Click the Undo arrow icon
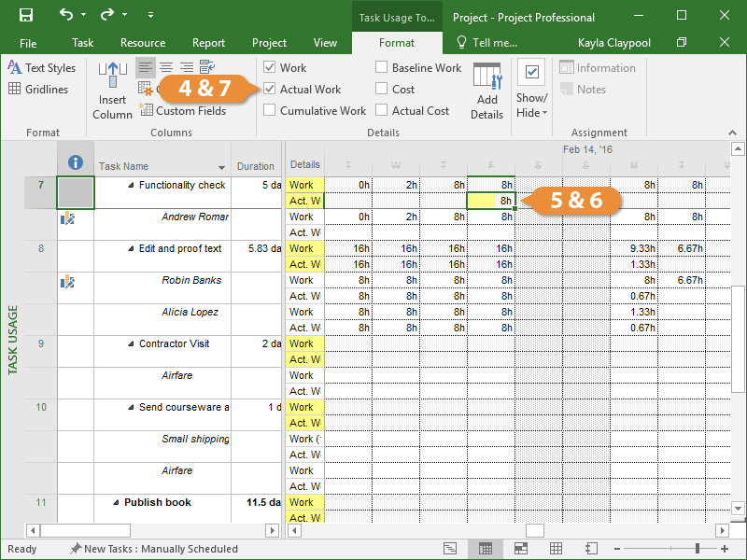The width and height of the screenshot is (747, 560). 65,16
